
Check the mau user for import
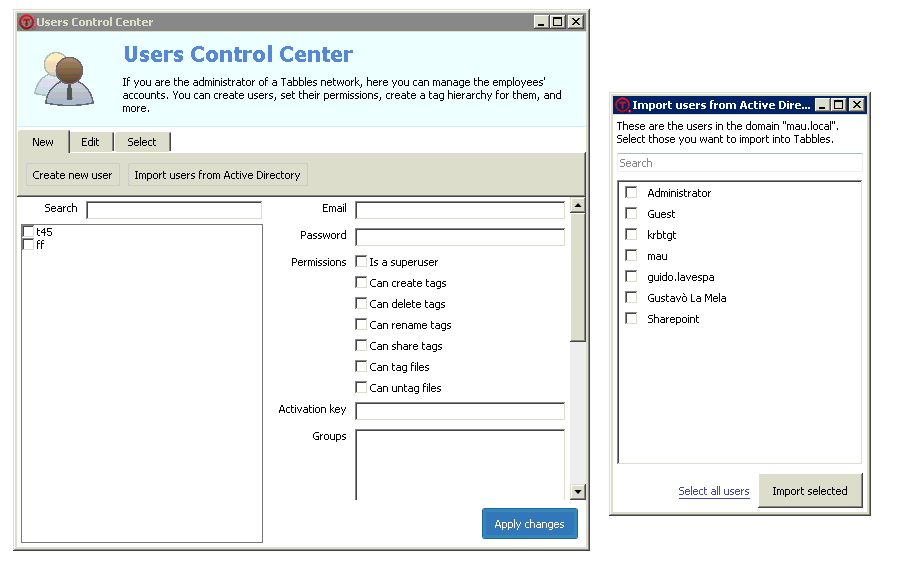pos(631,255)
